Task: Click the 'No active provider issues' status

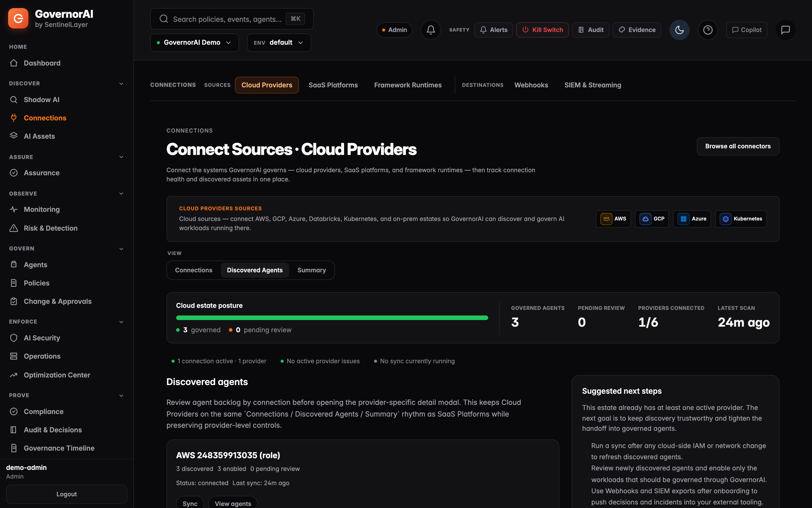Action: (320, 361)
